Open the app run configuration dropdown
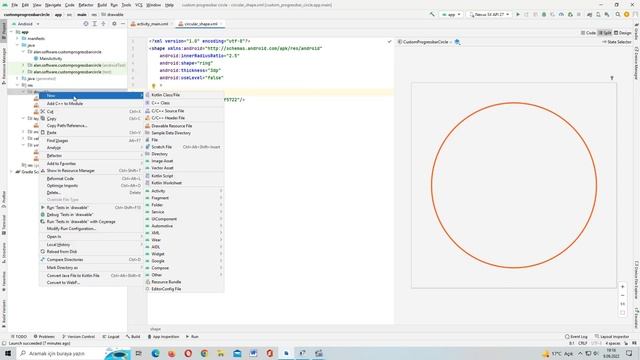Viewport: 640px width, 360px height. pyautogui.click(x=451, y=14)
